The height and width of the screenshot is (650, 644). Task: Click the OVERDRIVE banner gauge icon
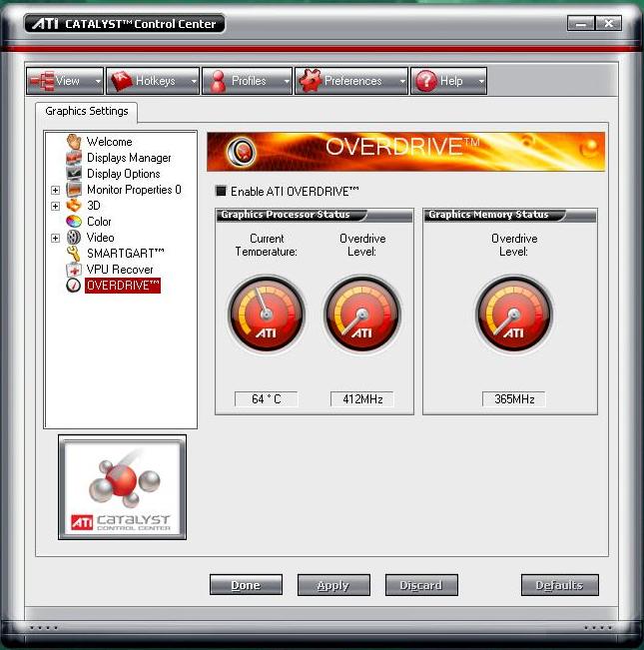pyautogui.click(x=242, y=152)
